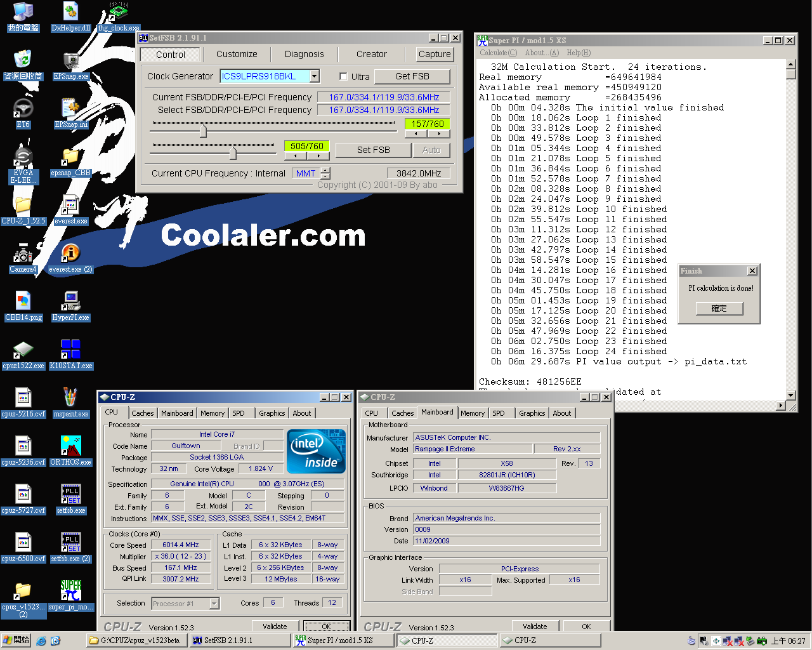Open Memory tab in right CPU-Z window
Screen dimensions: 812x650
click(473, 413)
